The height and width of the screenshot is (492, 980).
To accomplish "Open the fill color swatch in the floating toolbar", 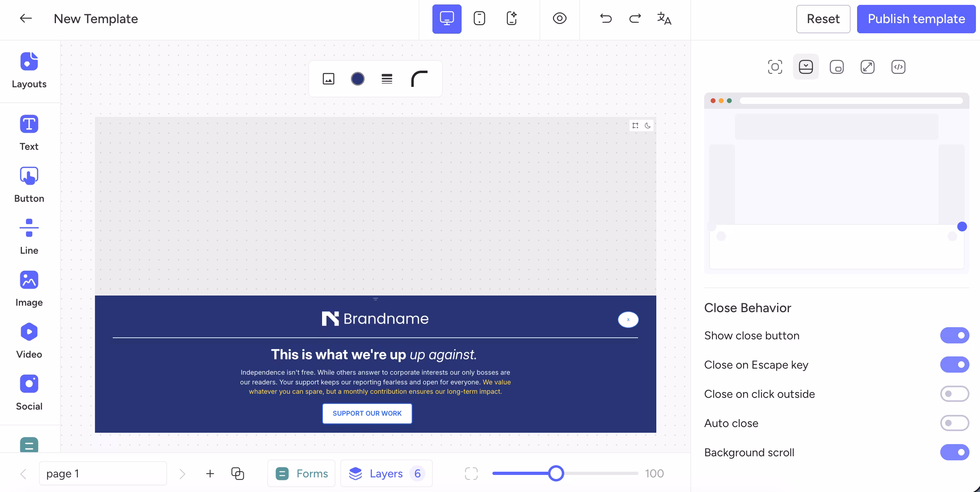I will [x=357, y=79].
